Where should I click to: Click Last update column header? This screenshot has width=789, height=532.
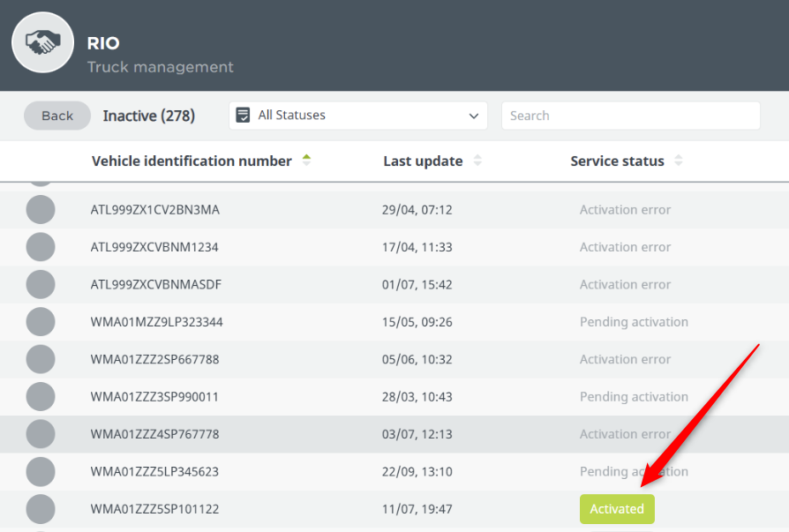423,161
